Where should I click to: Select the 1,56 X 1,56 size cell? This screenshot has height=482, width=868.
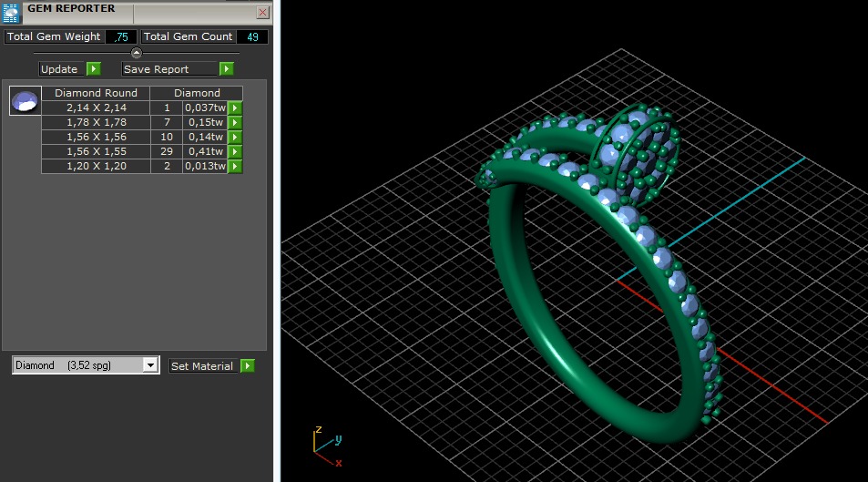[96, 137]
